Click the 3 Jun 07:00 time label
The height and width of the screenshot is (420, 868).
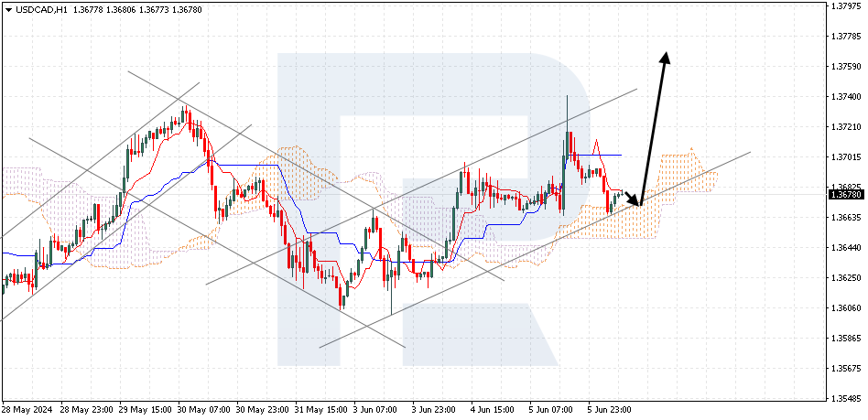376,410
